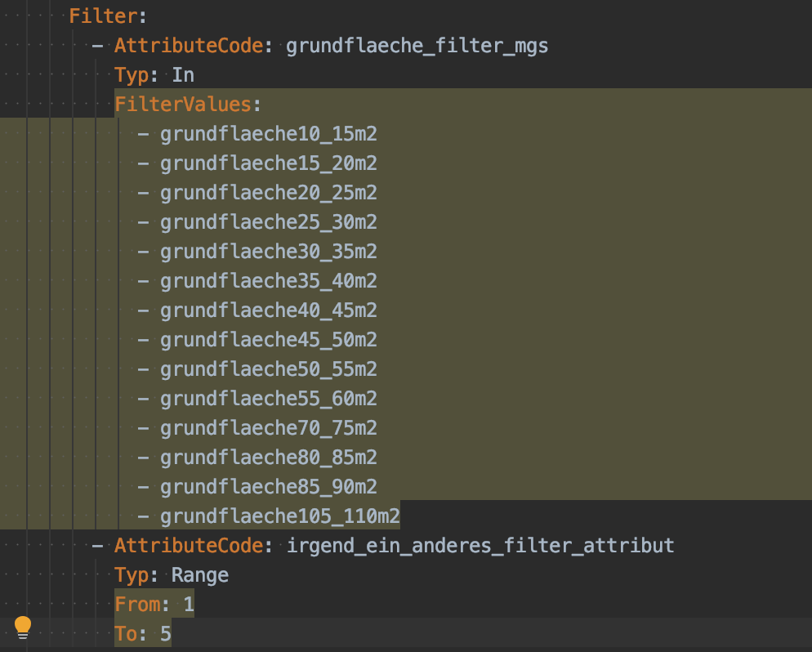Click list entry grundflaeche70_75m2
This screenshot has width=812, height=652.
point(268,427)
